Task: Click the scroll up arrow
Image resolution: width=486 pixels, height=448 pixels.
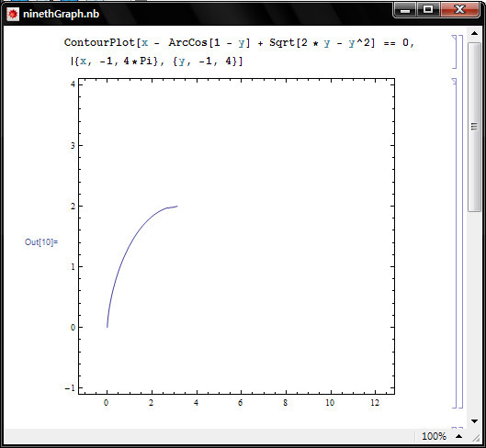Action: [x=474, y=33]
